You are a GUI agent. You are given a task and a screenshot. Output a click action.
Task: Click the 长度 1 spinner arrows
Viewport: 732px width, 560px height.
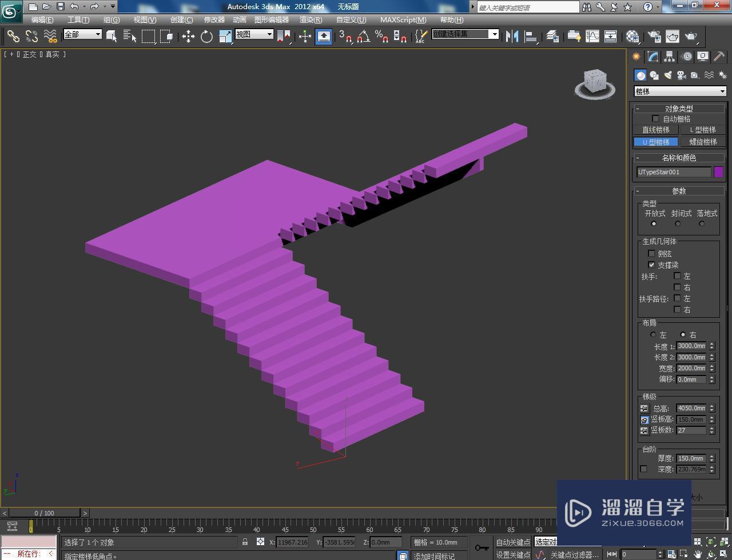point(712,346)
